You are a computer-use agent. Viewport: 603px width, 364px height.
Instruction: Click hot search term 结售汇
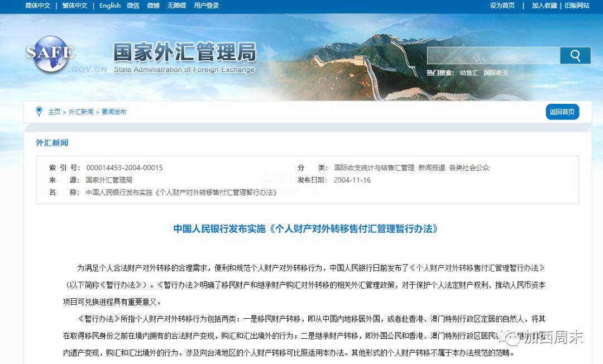(x=469, y=73)
